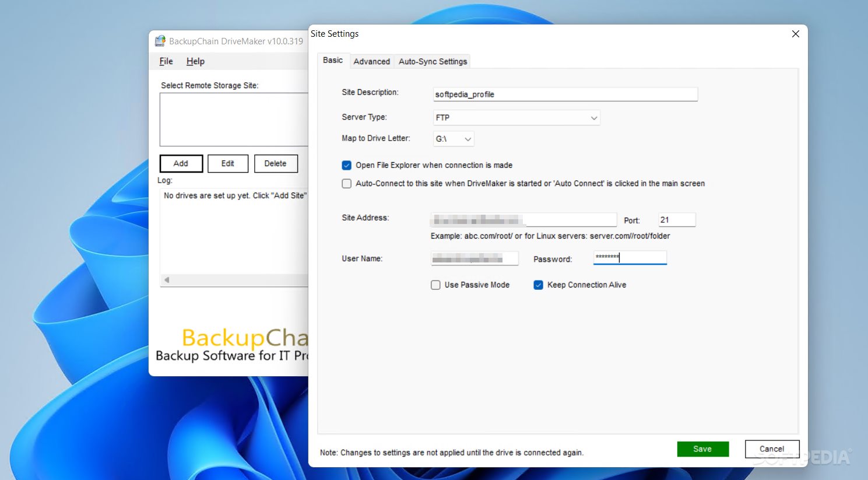Open the Help menu in DriveMaker
Screen dimensions: 868x480
pyautogui.click(x=195, y=61)
